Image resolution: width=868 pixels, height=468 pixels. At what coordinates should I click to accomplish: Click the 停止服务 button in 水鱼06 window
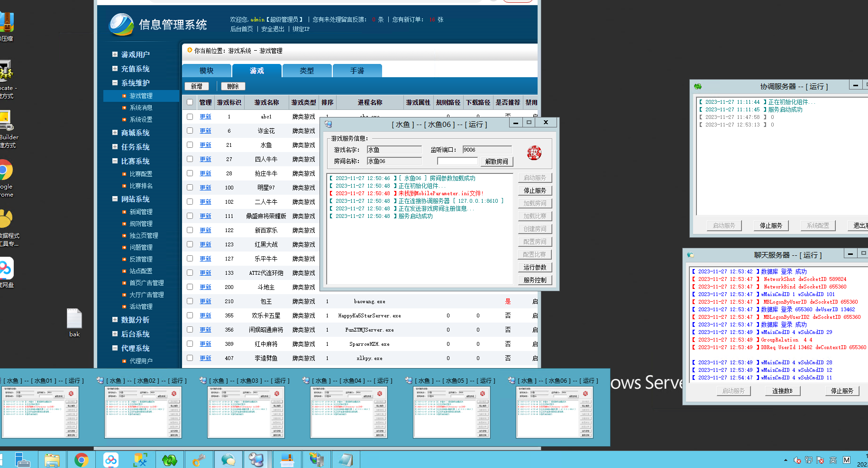(535, 190)
